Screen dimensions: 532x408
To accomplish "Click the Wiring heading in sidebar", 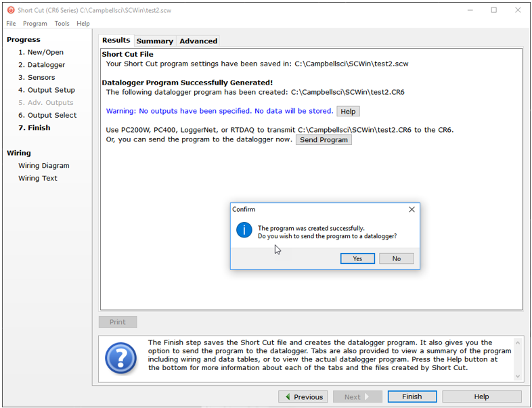I will point(19,153).
